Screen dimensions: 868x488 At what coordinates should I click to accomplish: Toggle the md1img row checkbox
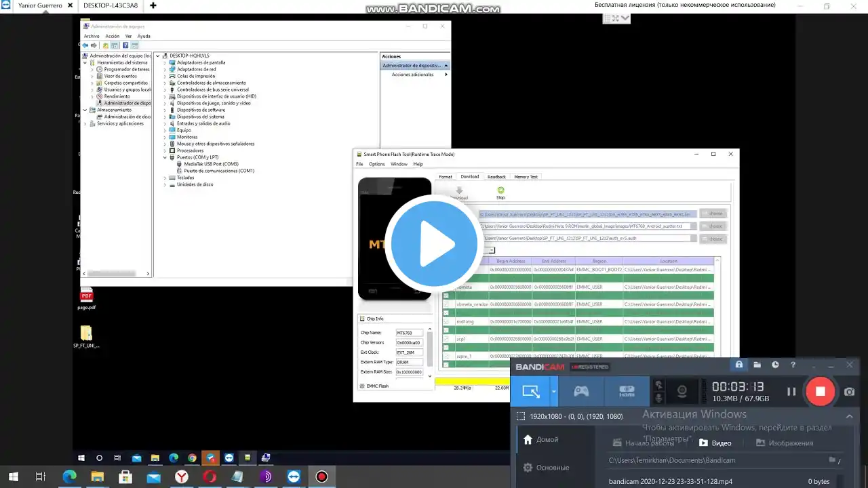point(446,322)
